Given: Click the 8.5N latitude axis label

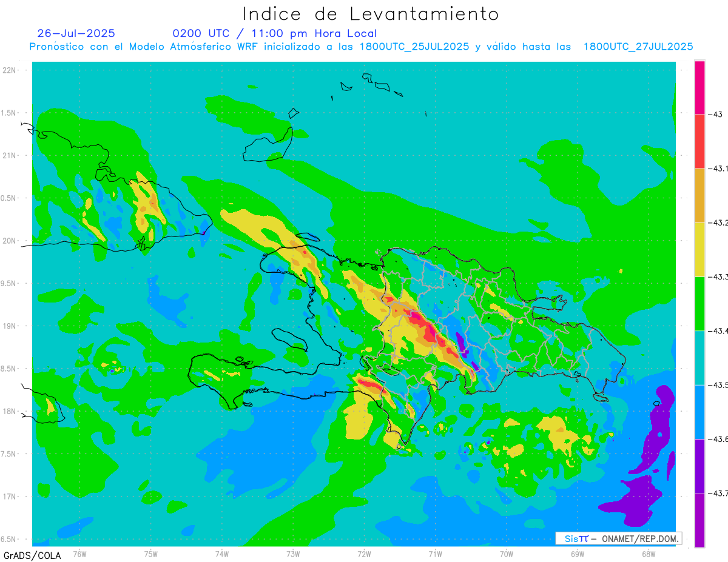Looking at the screenshot, I should tap(9, 369).
